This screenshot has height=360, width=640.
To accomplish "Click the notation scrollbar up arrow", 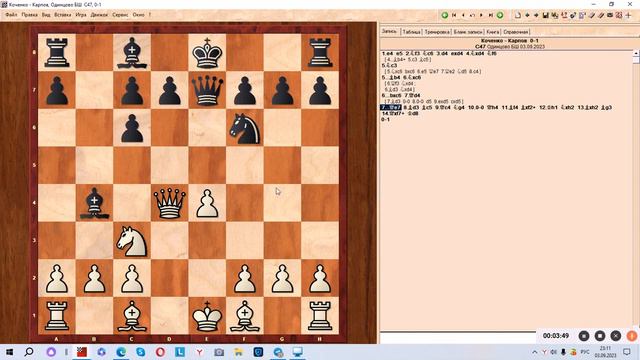I will (x=636, y=53).
